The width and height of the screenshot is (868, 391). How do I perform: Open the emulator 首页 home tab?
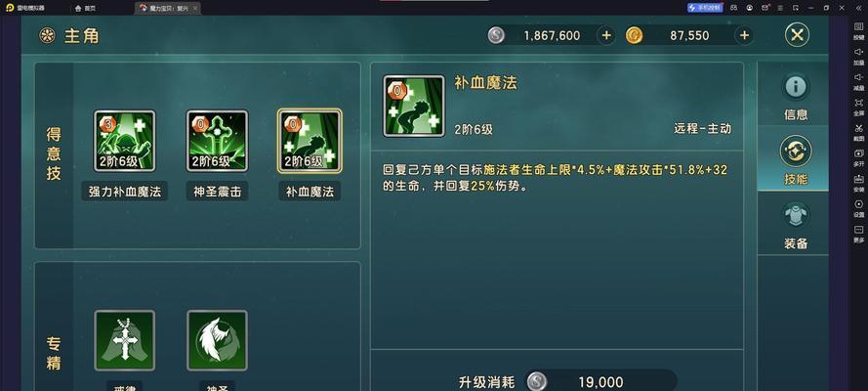pyautogui.click(x=85, y=8)
